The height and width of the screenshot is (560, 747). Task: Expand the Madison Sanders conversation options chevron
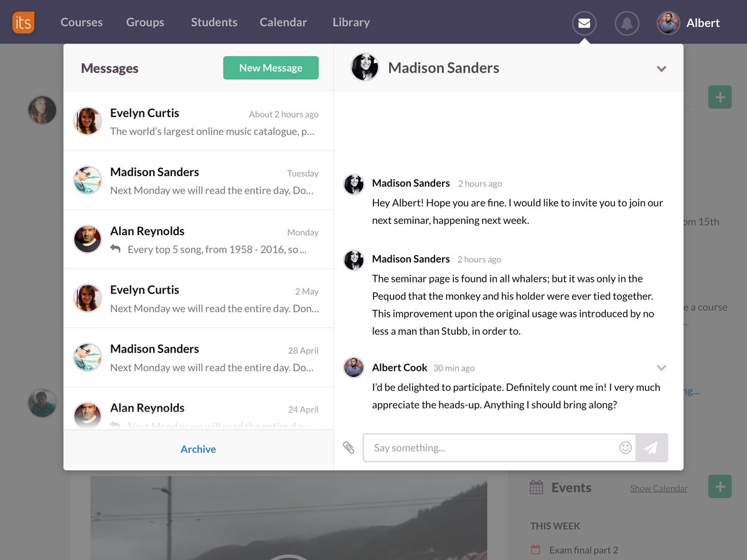(662, 69)
